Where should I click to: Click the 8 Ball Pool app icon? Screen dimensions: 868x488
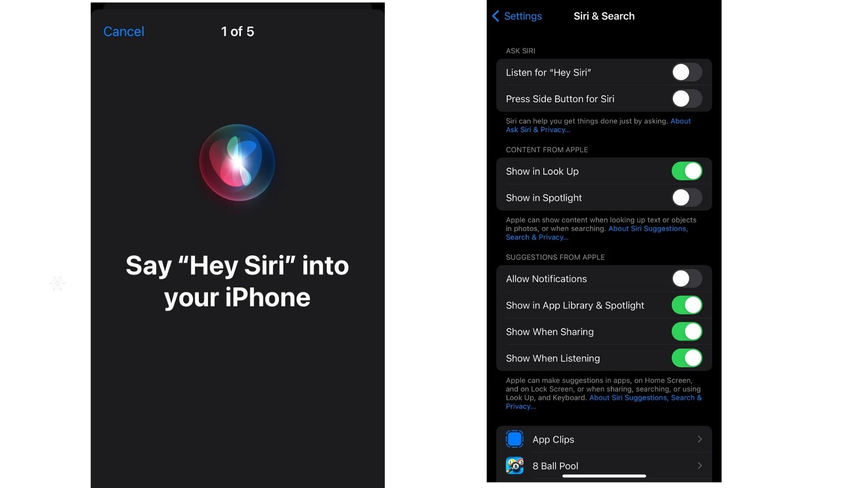514,465
